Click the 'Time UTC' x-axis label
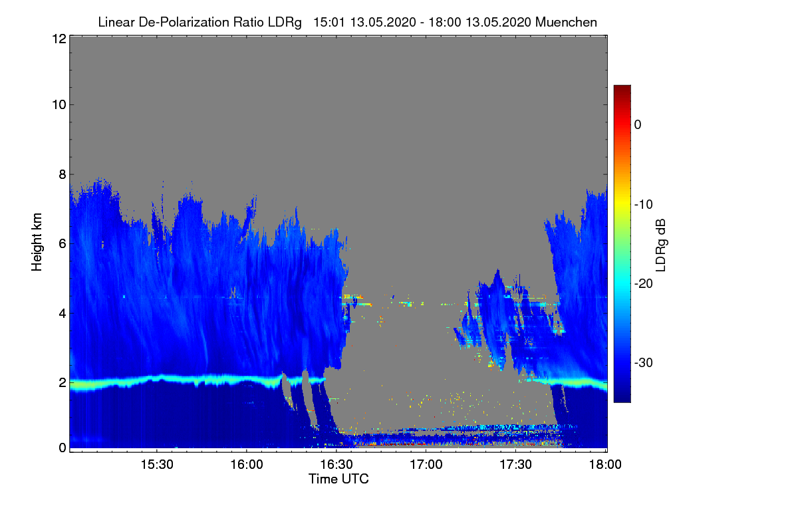Image resolution: width=798 pixels, height=532 pixels. tap(338, 479)
